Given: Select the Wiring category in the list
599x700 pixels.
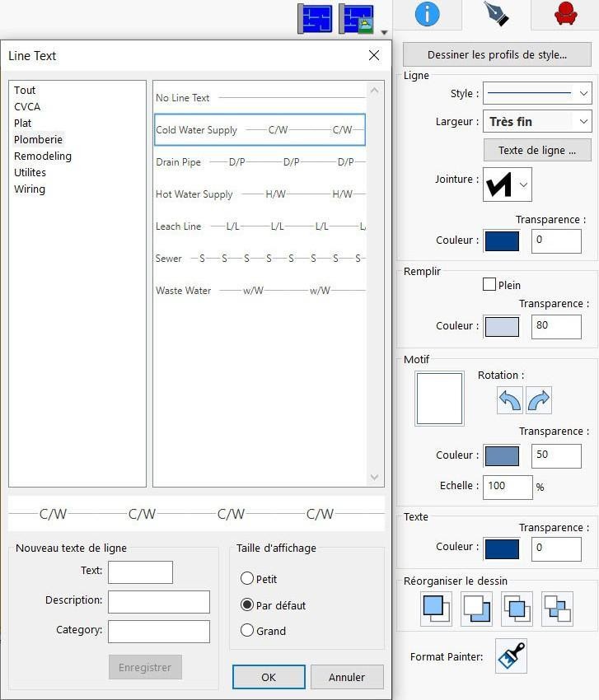Looking at the screenshot, I should [30, 189].
